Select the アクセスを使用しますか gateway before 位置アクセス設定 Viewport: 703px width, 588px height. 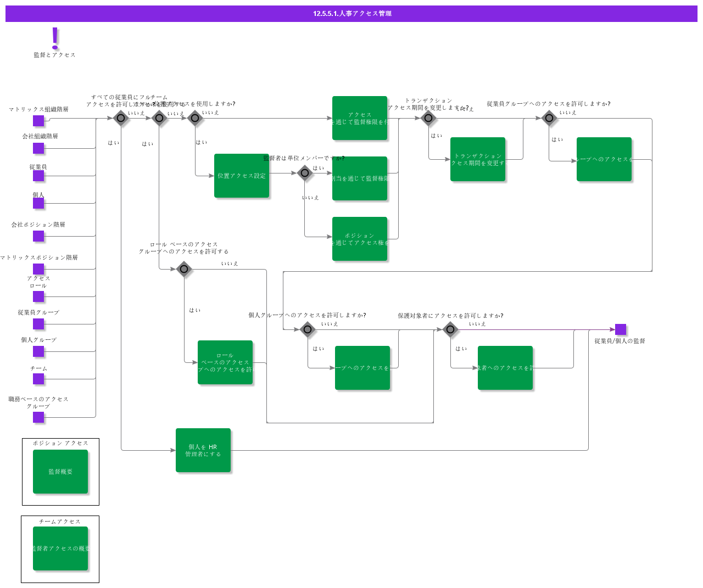click(195, 118)
